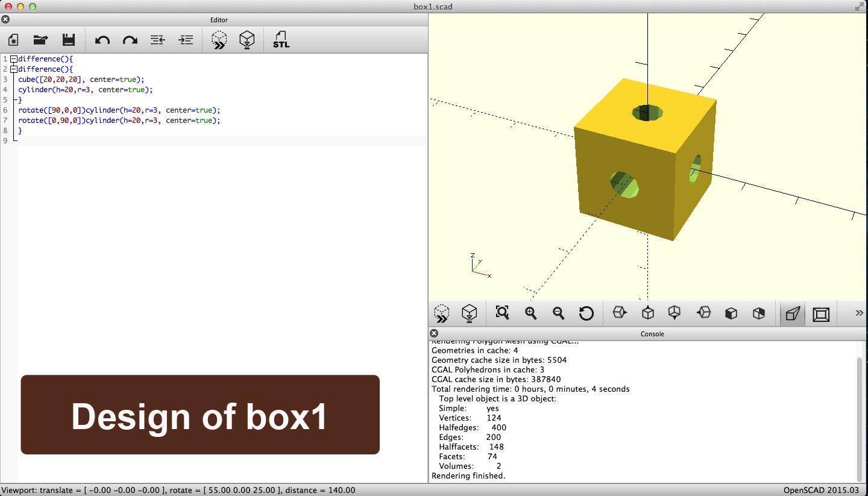The image size is (868, 496).
Task: Indent the selected code
Action: 186,40
